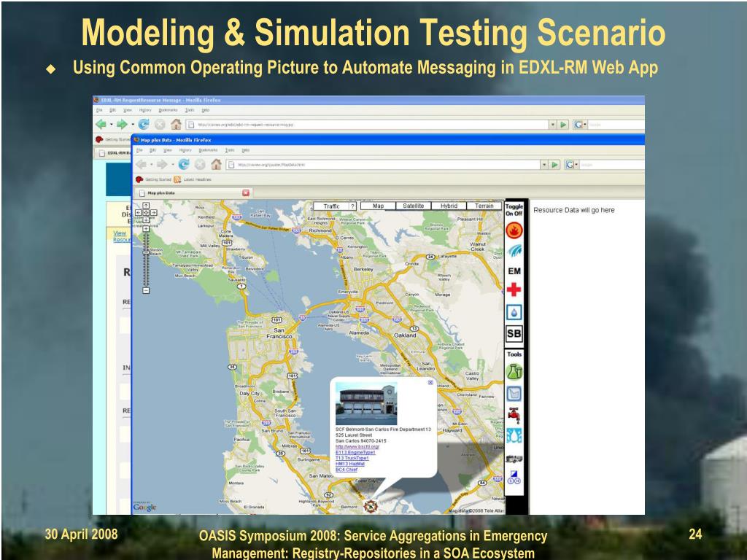Screen dimensions: 747x560
Task: Reload page in EDXL-RM window
Action: tap(144, 124)
